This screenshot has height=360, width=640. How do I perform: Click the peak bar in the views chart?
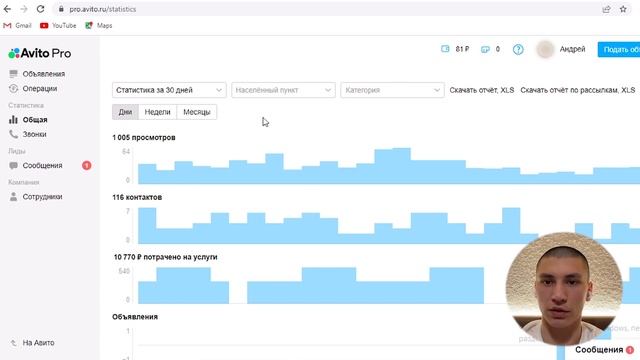click(x=401, y=166)
